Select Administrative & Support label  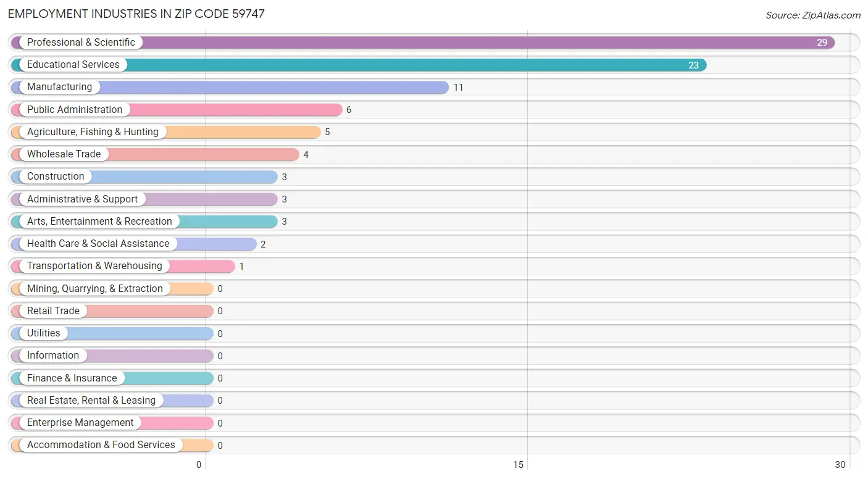[x=83, y=199]
